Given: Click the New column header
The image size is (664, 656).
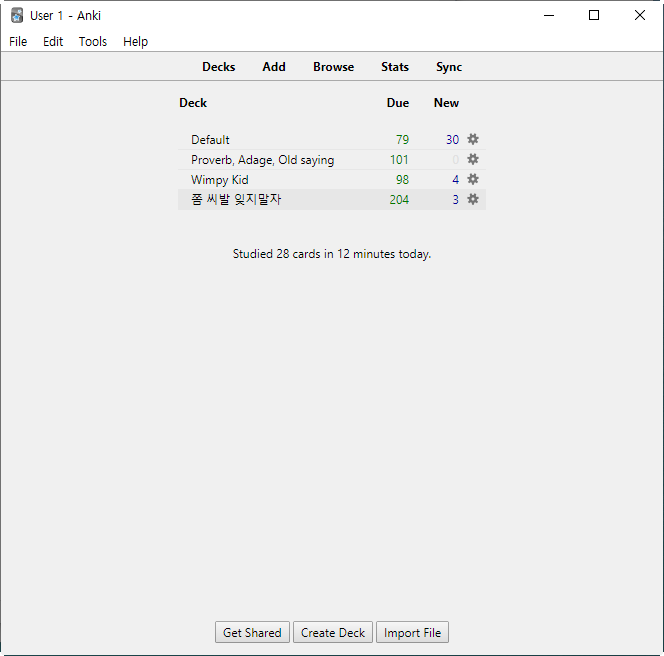Looking at the screenshot, I should pos(446,103).
